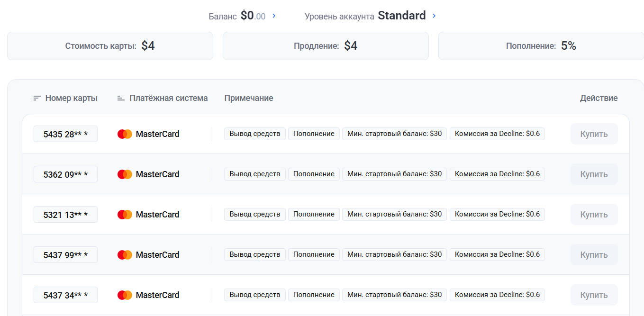Image resolution: width=644 pixels, height=316 pixels.
Task: Click Вывод средств tag in first row
Action: (x=255, y=134)
